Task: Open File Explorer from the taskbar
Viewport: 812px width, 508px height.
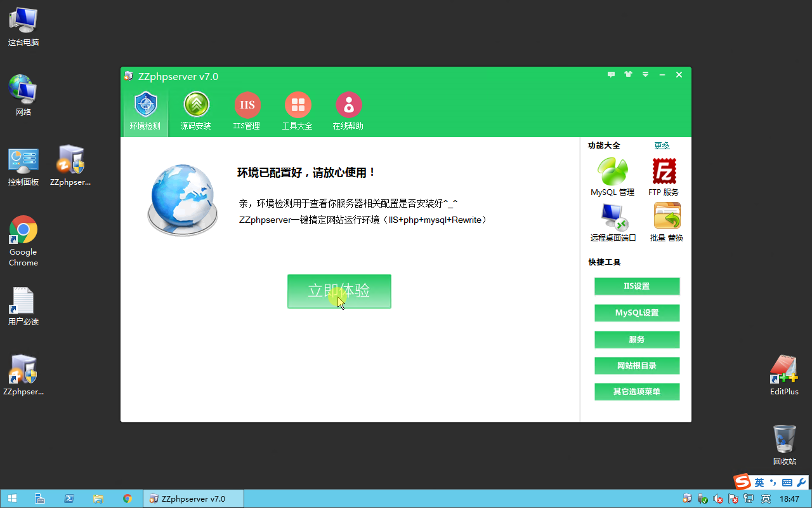Action: pyautogui.click(x=98, y=499)
